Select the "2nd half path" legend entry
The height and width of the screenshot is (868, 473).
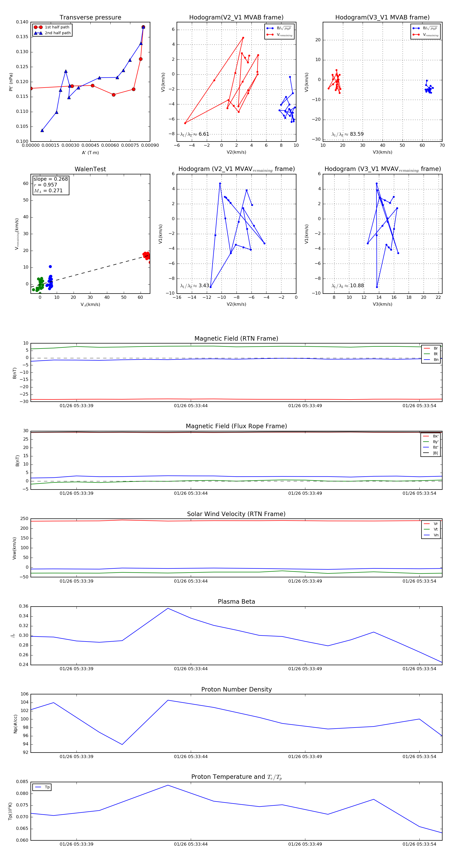click(x=52, y=33)
